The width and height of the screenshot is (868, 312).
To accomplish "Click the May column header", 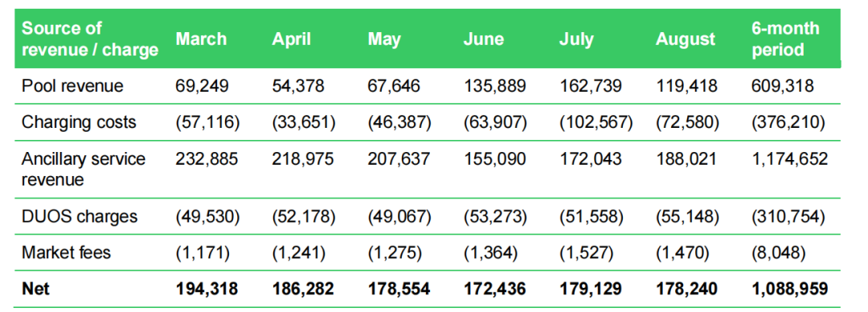I will 384,40.
